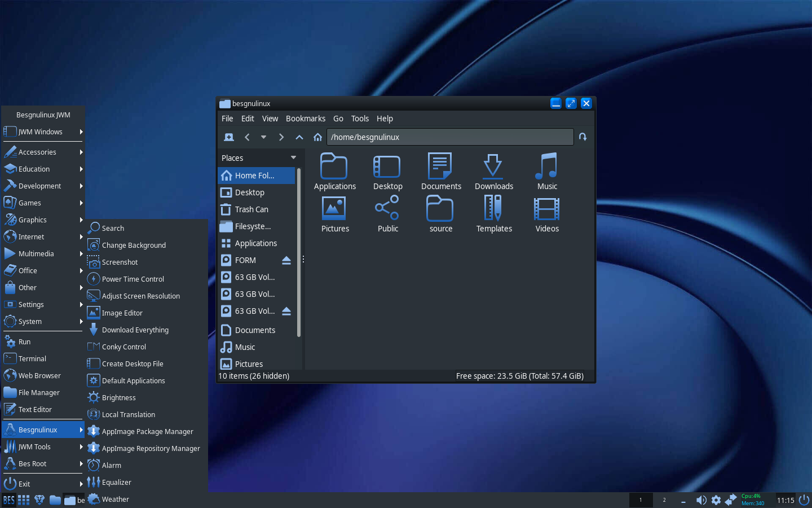Expand the JWM Windows submenu
Screen dimensions: 812x508
pyautogui.click(x=43, y=132)
